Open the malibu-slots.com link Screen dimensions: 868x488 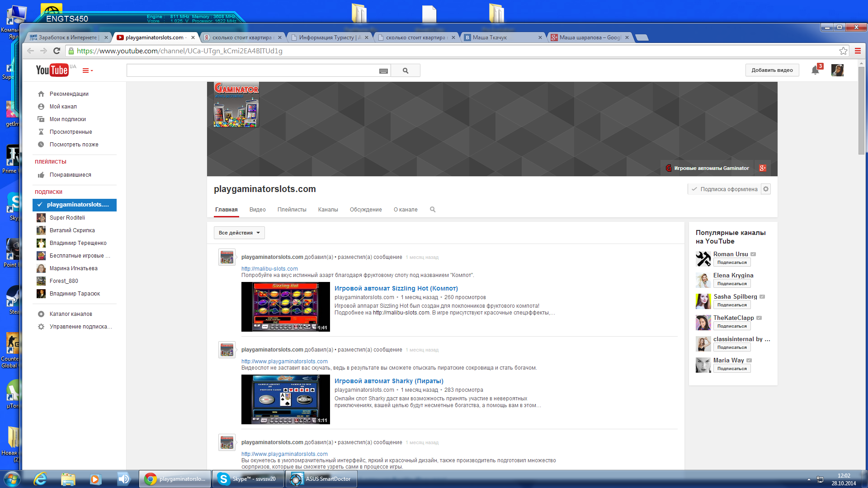tap(269, 269)
